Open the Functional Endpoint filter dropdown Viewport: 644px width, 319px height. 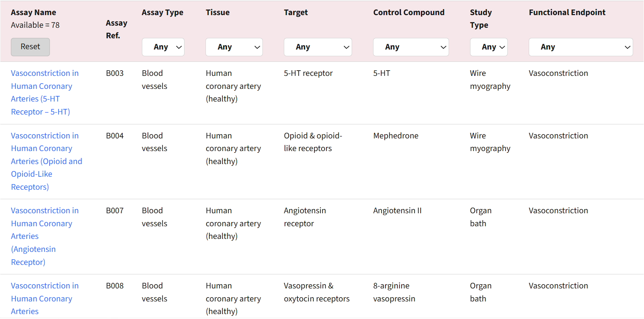point(581,47)
